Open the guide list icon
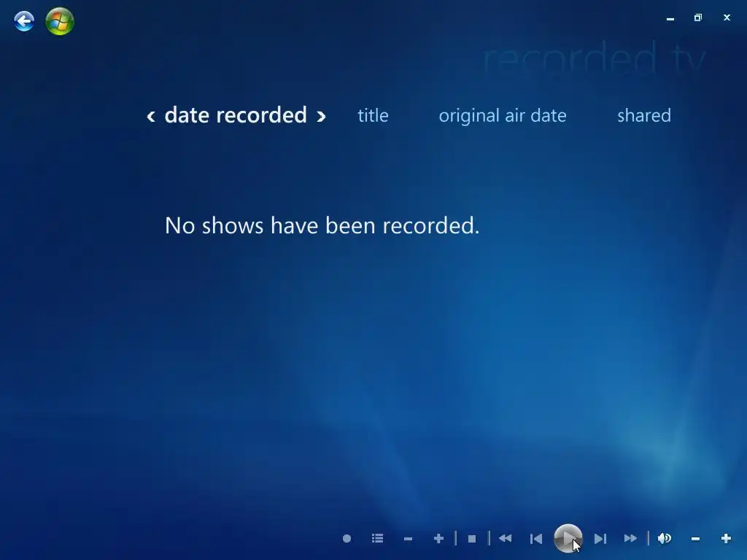 (377, 539)
